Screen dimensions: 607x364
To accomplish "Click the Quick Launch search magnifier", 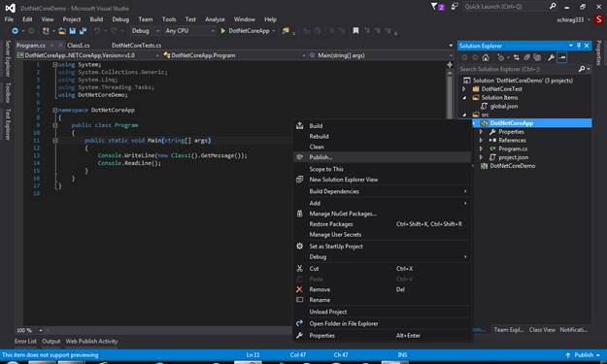I will click(553, 6).
